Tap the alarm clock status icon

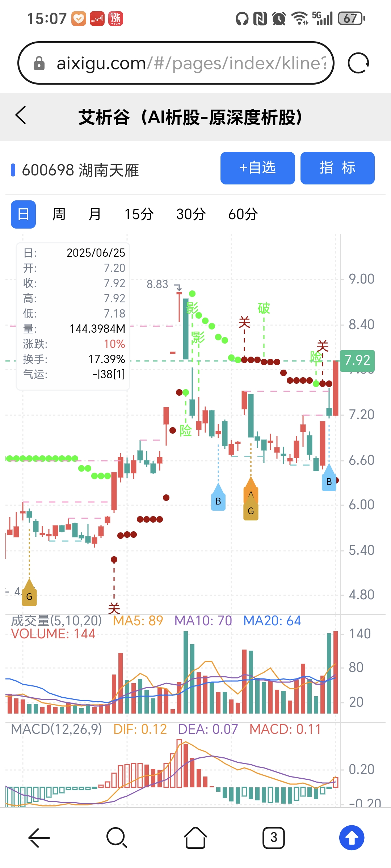tap(279, 18)
